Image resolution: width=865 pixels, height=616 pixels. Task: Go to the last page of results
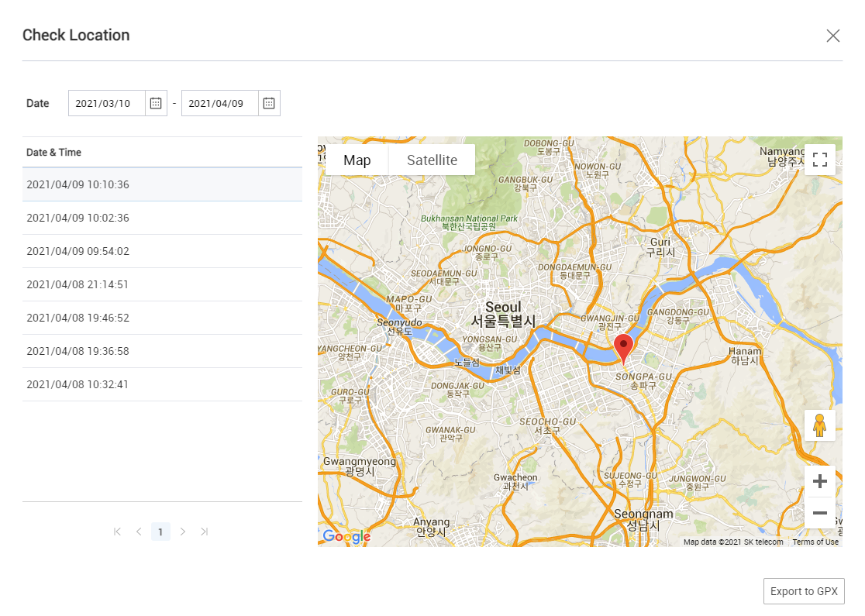click(204, 532)
